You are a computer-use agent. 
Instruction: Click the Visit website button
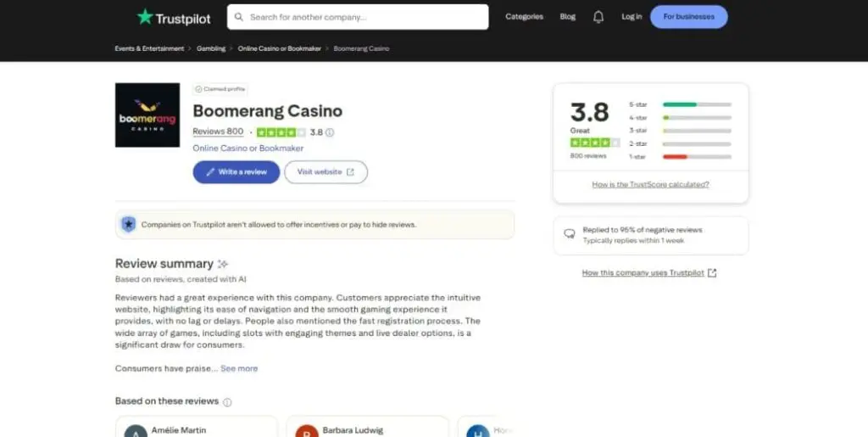[325, 171]
